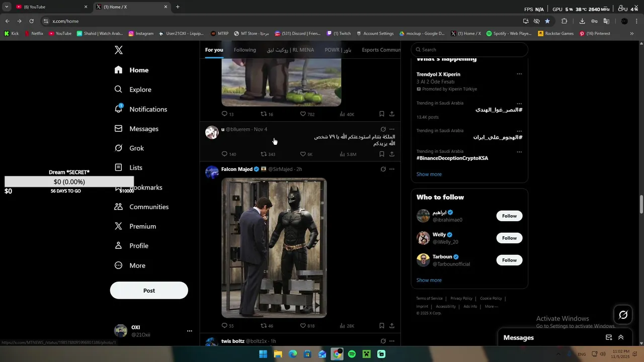Open the Terms of Service link
The height and width of the screenshot is (362, 644).
[430, 299]
